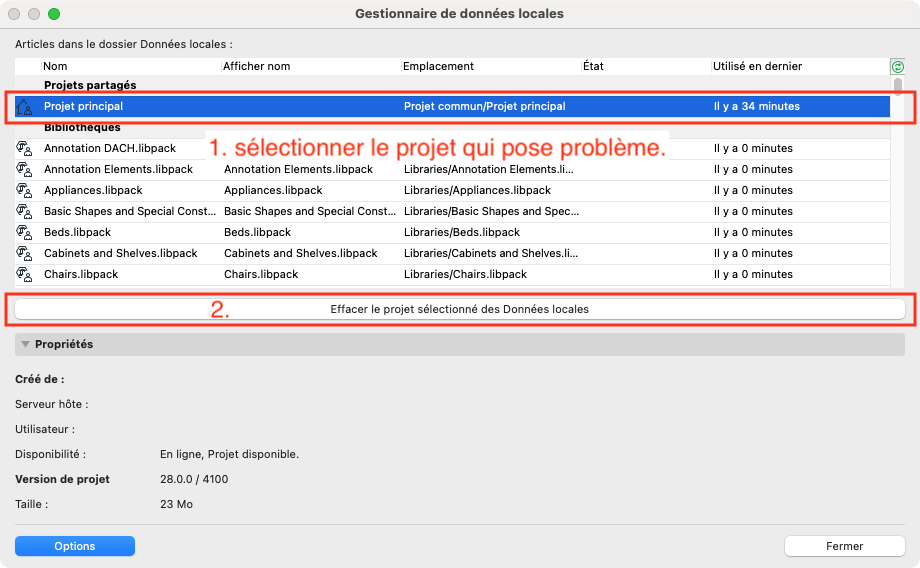This screenshot has height=568, width=920.
Task: Click the green refresh icon in the header
Action: pos(897,66)
